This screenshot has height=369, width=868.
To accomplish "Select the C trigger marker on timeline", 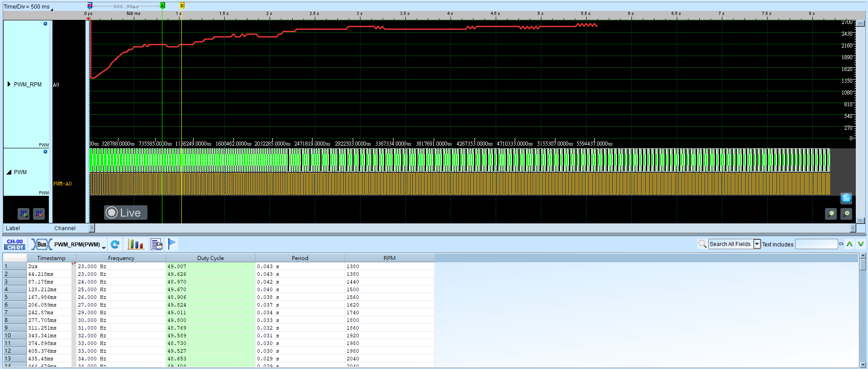I will tap(90, 6).
